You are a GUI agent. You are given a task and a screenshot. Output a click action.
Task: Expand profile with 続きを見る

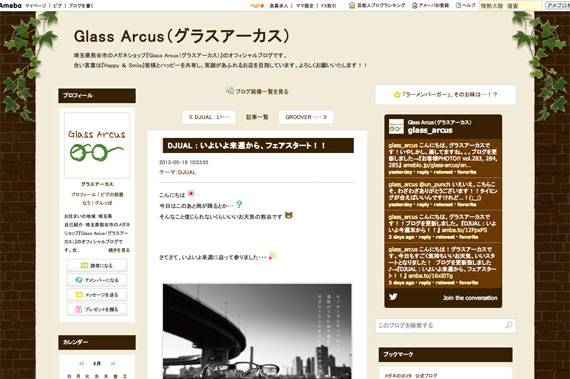[x=119, y=250]
